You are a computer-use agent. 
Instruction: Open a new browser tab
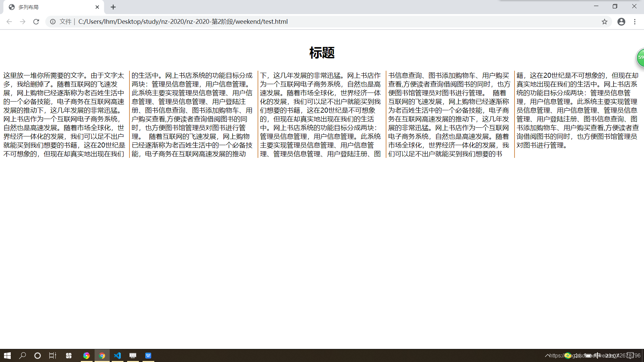point(113,7)
